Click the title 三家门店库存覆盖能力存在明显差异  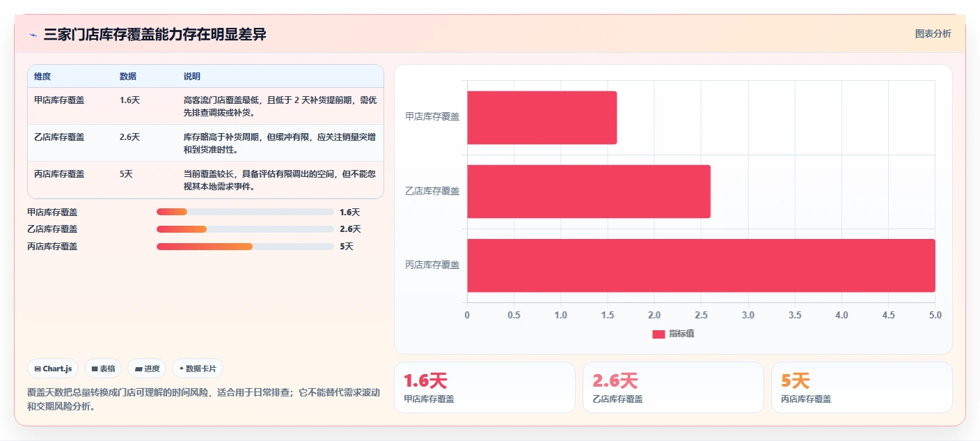pos(155,34)
